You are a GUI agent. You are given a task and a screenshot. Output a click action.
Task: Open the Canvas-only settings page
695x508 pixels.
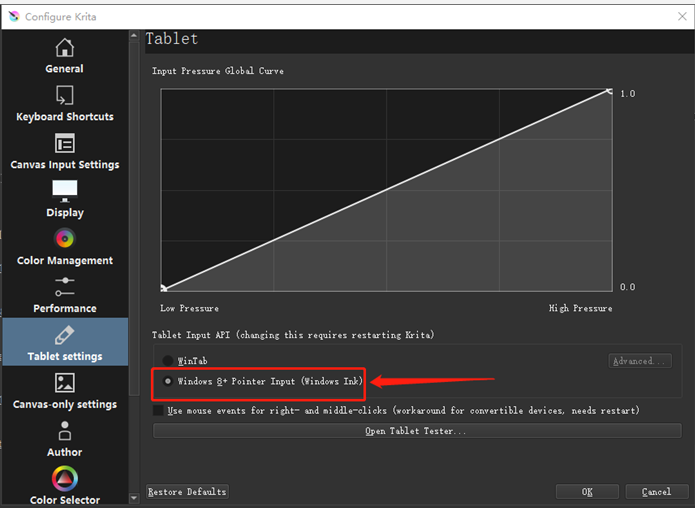coord(65,391)
